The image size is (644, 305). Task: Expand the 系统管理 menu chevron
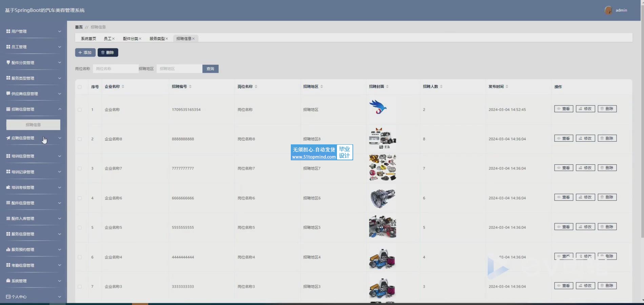[60, 281]
